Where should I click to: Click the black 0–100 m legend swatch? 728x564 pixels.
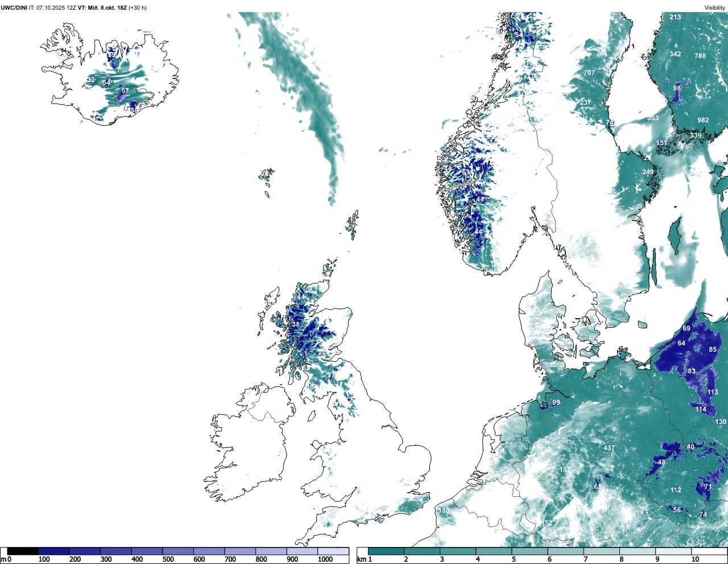pyautogui.click(x=23, y=551)
